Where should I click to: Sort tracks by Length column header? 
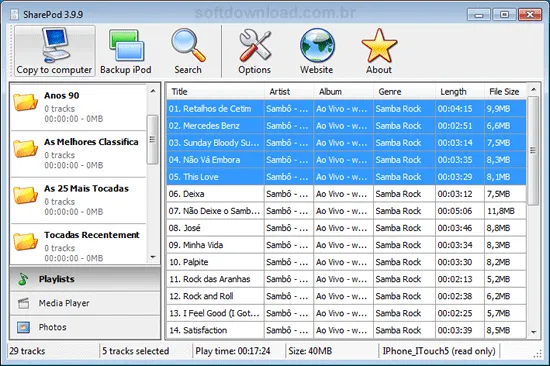460,92
